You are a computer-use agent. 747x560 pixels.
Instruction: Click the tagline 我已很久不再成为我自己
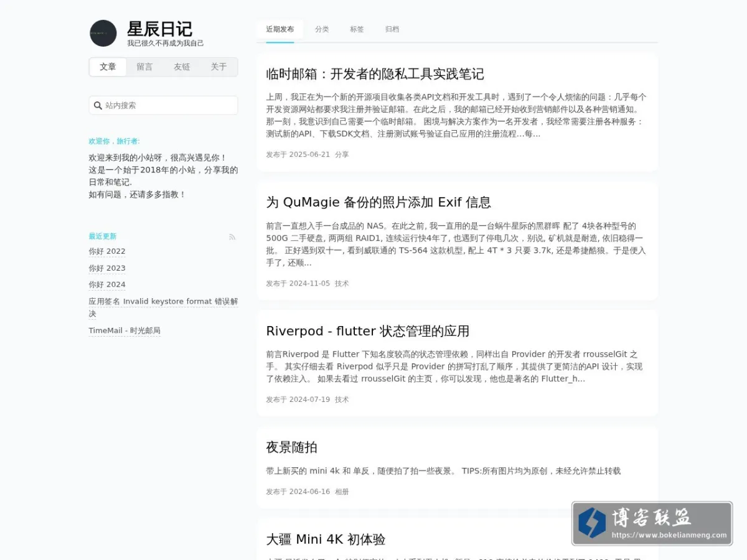coord(165,44)
